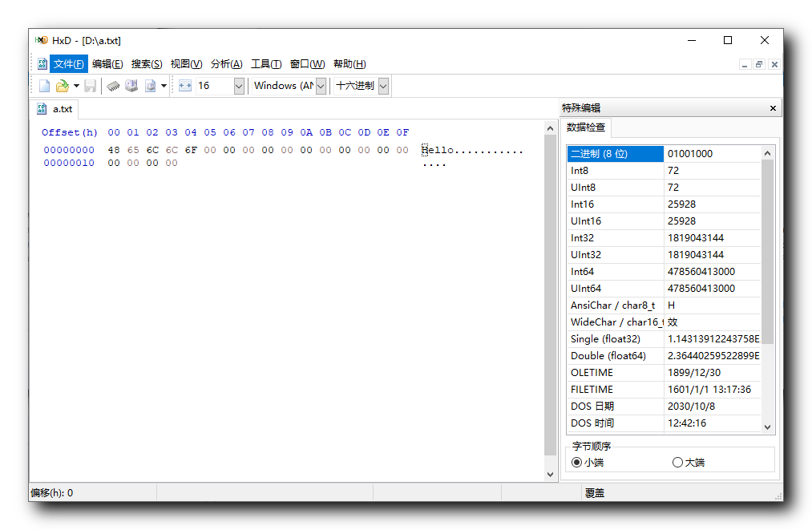Open main memory via RAM chip icon
The image size is (812, 530).
tap(113, 86)
